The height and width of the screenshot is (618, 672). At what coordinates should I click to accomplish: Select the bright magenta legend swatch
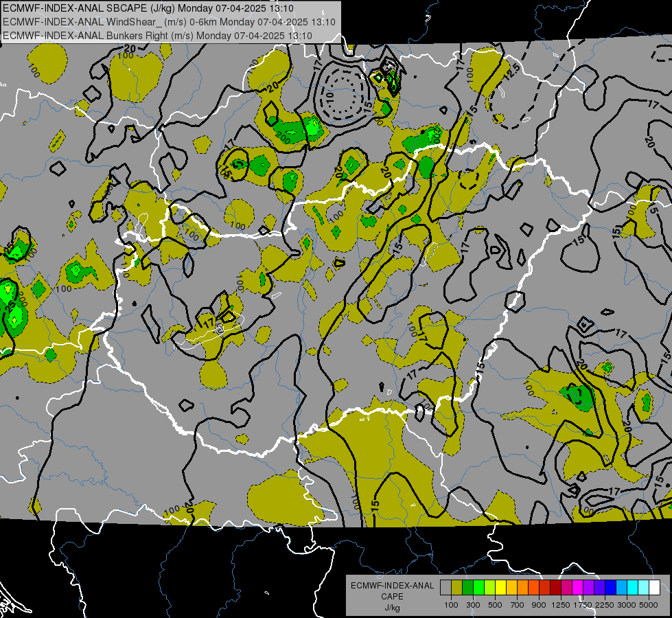coord(578,588)
